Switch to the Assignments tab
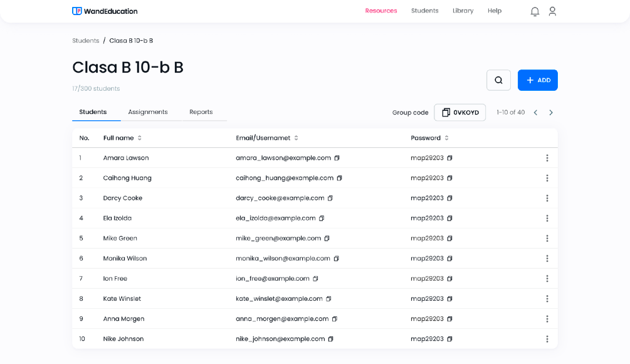630x364 pixels. (x=148, y=112)
